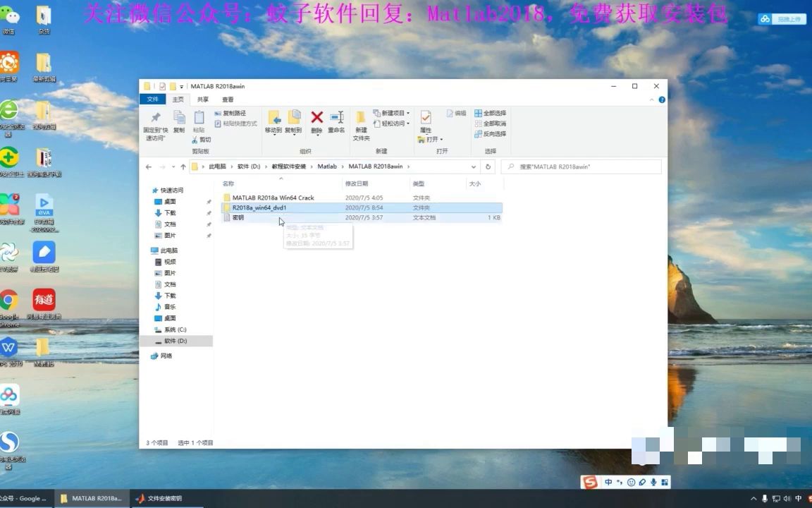Click the Paste (粘贴) icon

coord(199,121)
